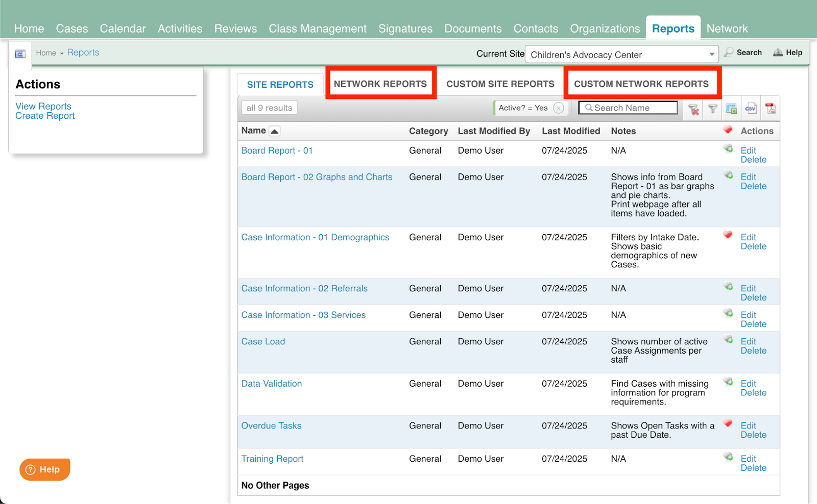Open Activities from top navigation
The width and height of the screenshot is (817, 504).
coord(180,29)
